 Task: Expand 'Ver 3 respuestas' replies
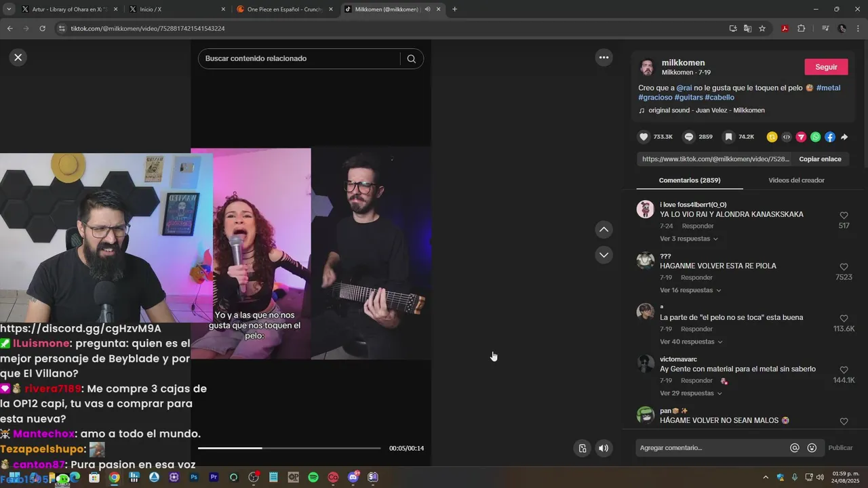click(688, 239)
